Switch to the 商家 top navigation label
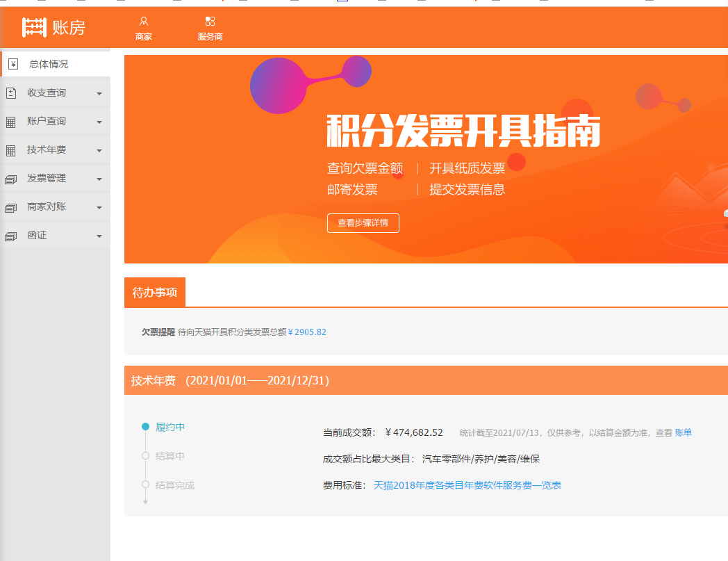The image size is (728, 561). tap(144, 37)
